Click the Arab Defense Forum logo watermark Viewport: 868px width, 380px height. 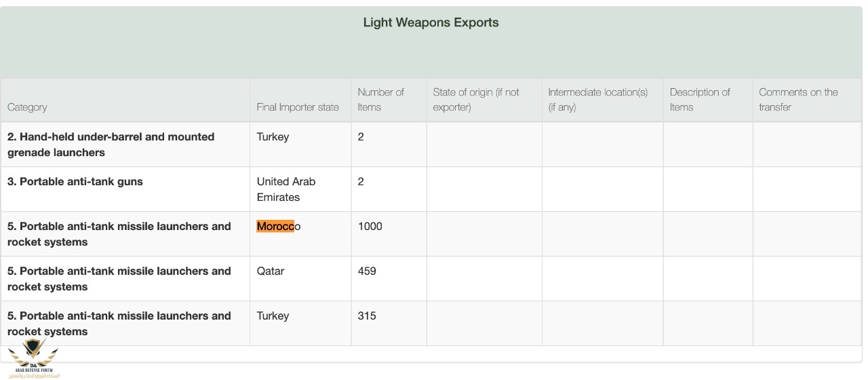[34, 358]
